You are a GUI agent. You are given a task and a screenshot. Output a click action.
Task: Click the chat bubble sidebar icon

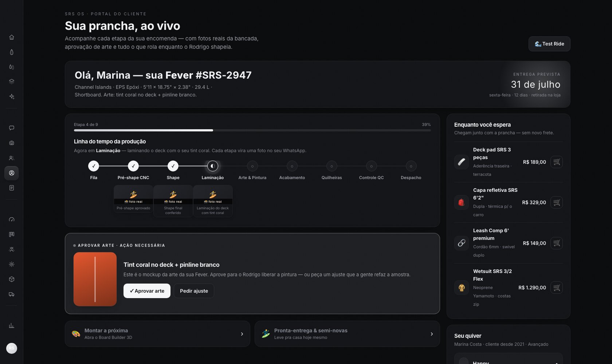(12, 128)
